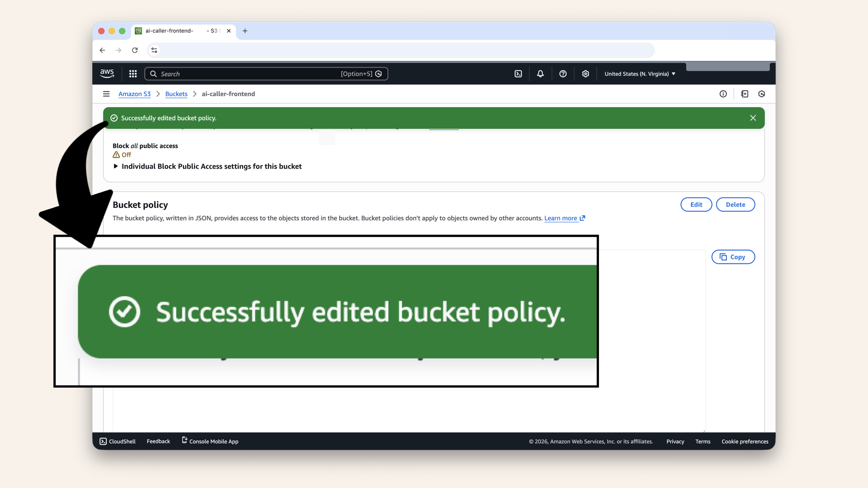This screenshot has height=488, width=868.
Task: Click the AWS home logo
Action: point(107,73)
